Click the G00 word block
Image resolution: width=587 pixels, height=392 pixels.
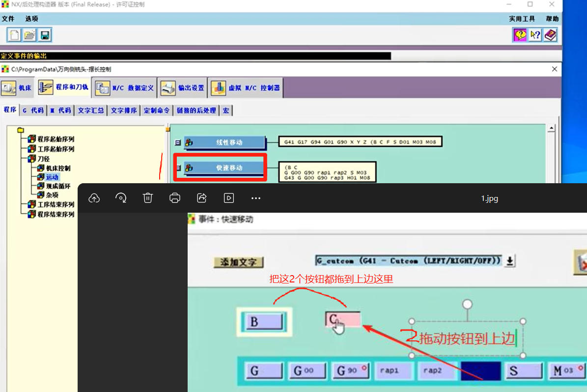[x=307, y=371]
